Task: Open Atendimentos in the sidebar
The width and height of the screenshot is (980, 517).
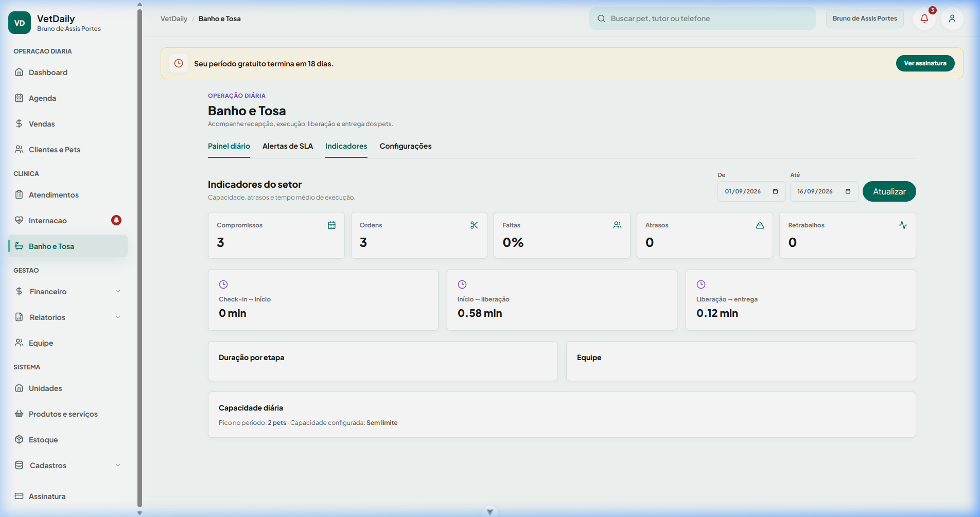Action: [x=68, y=195]
